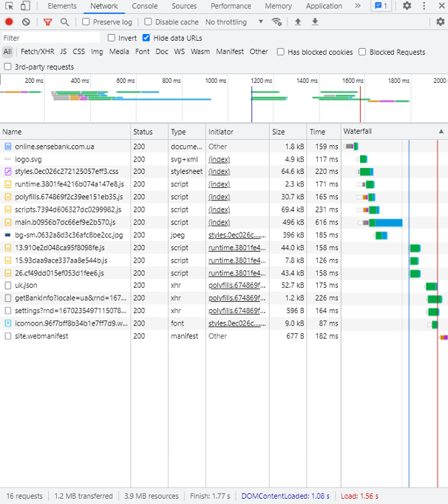This screenshot has height=504, width=448.
Task: Open network conditions wifi icon
Action: click(x=276, y=22)
